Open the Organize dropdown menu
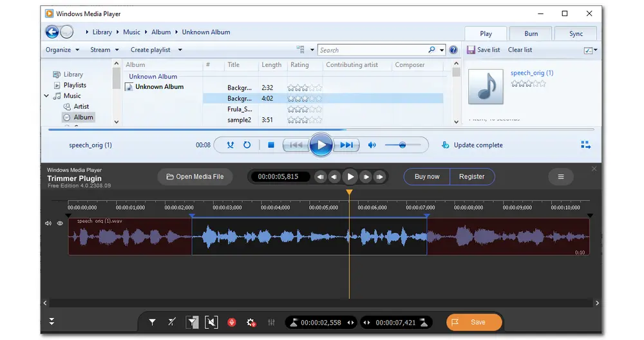The image size is (644, 340). [x=62, y=50]
